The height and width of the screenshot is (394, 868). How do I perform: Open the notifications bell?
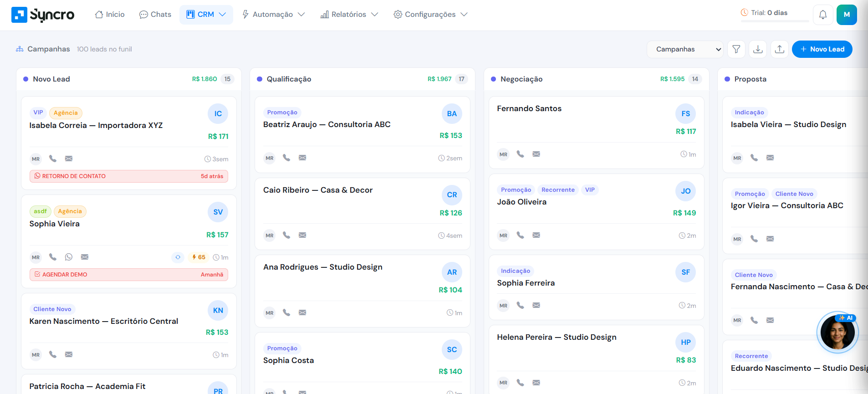click(x=822, y=15)
